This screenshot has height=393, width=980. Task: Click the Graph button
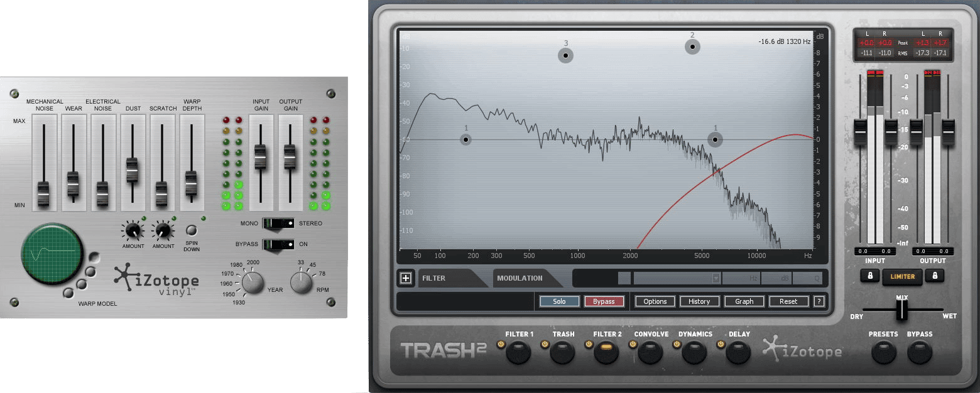[744, 301]
